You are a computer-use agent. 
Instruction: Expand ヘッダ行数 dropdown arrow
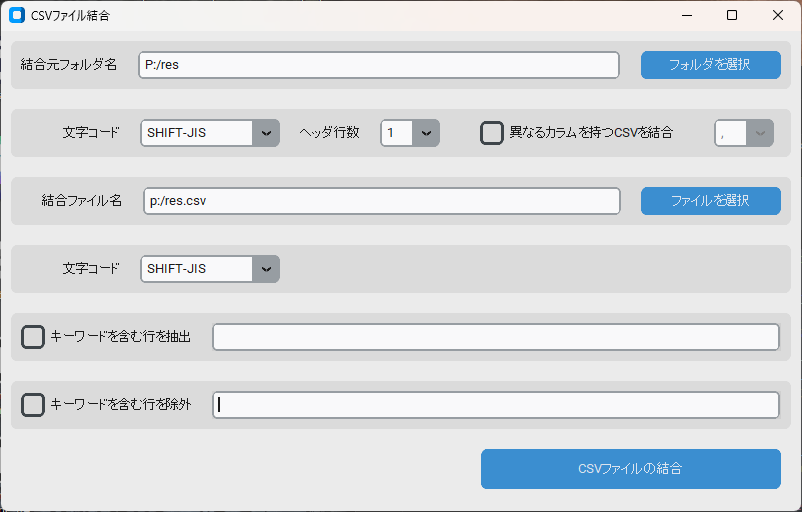[x=426, y=133]
